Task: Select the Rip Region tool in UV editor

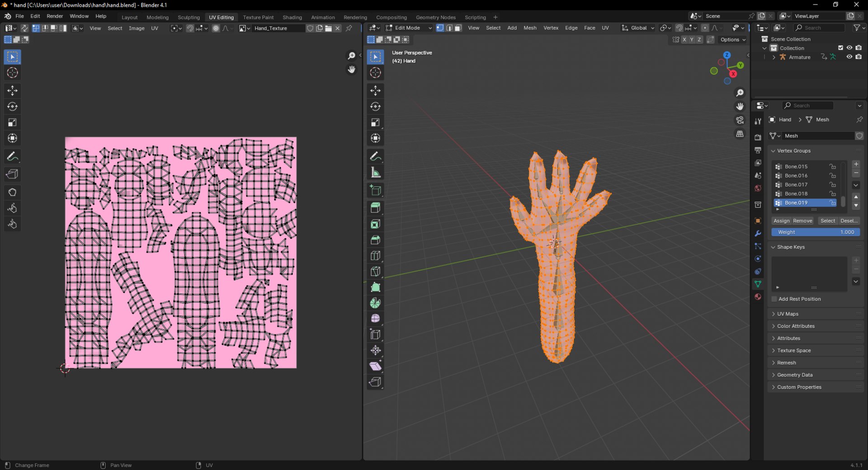Action: pyautogui.click(x=12, y=174)
